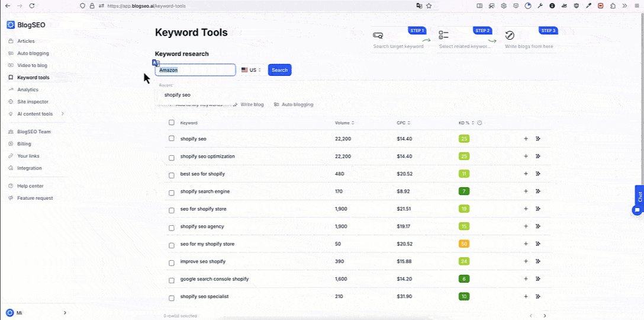The image size is (644, 320).
Task: Click the KD % info icon
Action: point(479,123)
